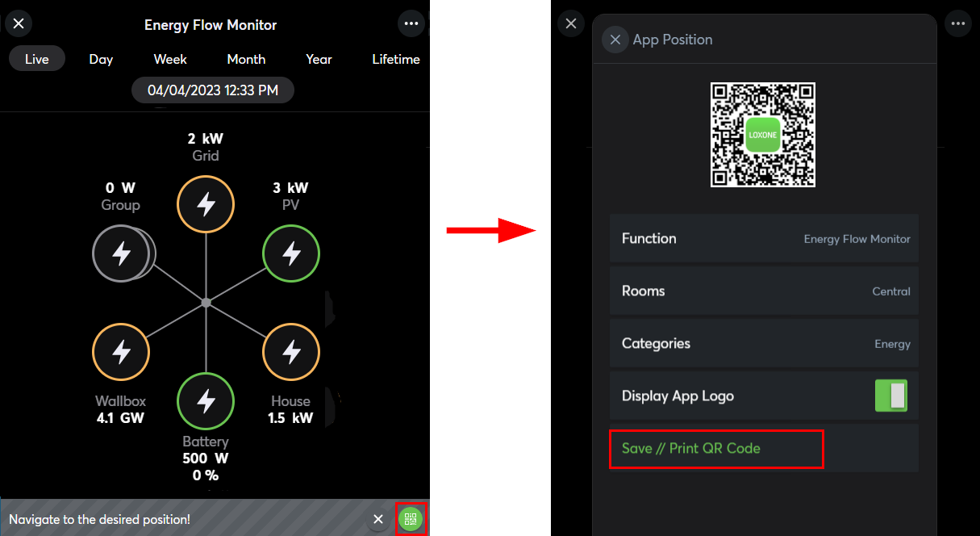Click the Grid energy node icon

pyautogui.click(x=206, y=204)
